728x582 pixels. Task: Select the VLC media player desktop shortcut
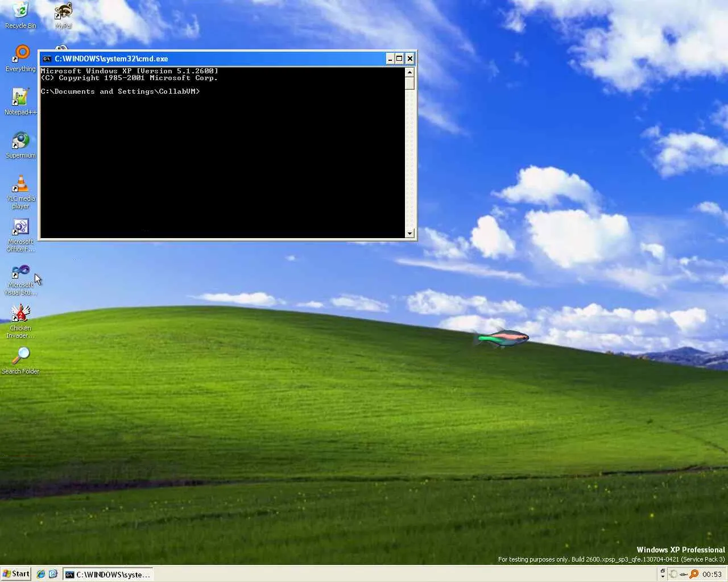(20, 192)
